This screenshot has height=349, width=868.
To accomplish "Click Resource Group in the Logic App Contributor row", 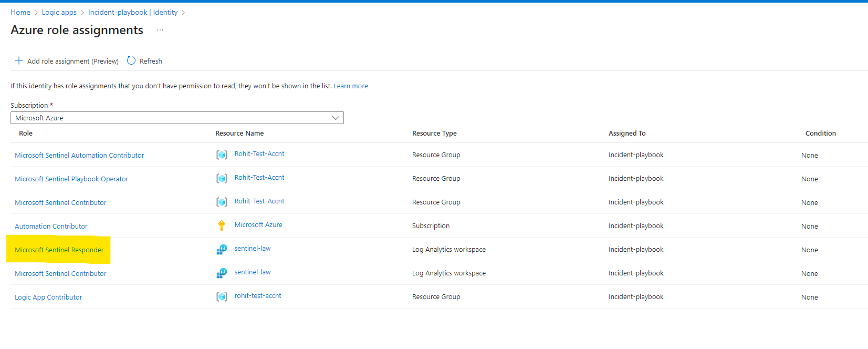I will (x=436, y=296).
